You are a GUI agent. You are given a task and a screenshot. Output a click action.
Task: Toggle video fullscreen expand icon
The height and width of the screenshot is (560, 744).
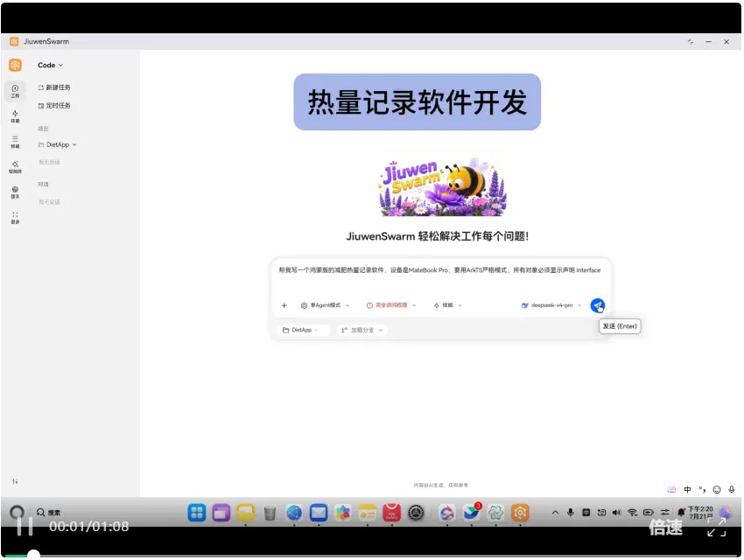(x=717, y=528)
